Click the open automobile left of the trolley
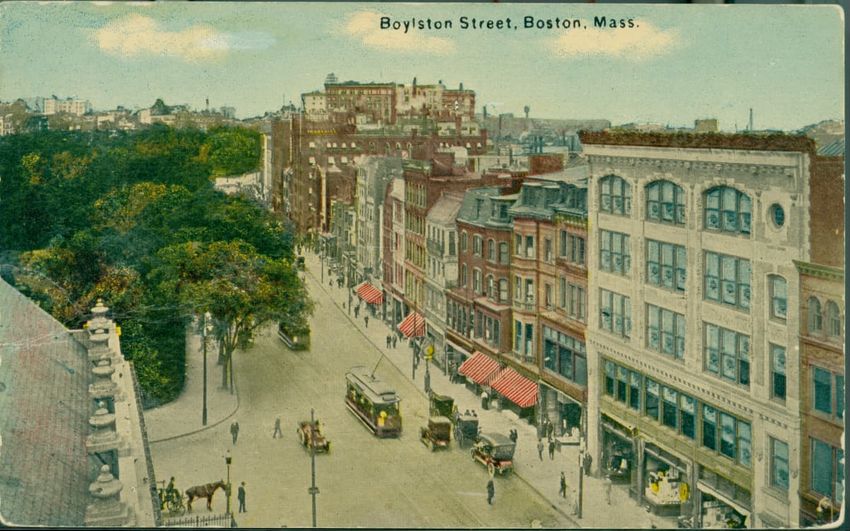This screenshot has width=850, height=531. pos(313,434)
